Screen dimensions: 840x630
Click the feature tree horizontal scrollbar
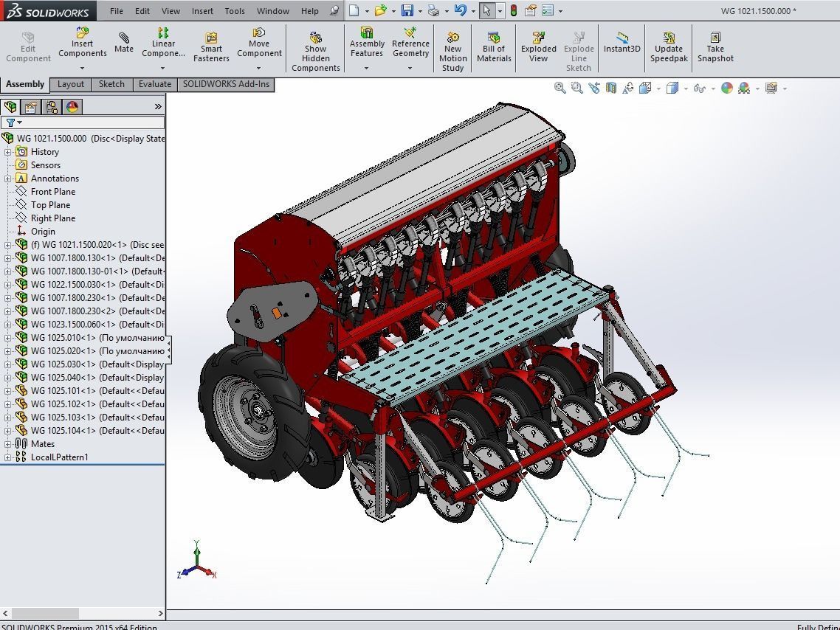click(x=45, y=613)
